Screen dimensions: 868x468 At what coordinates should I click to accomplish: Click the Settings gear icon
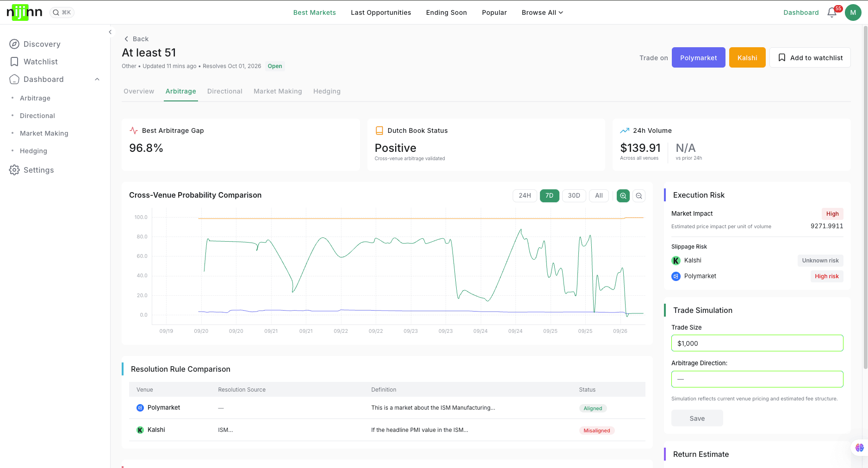pos(14,170)
